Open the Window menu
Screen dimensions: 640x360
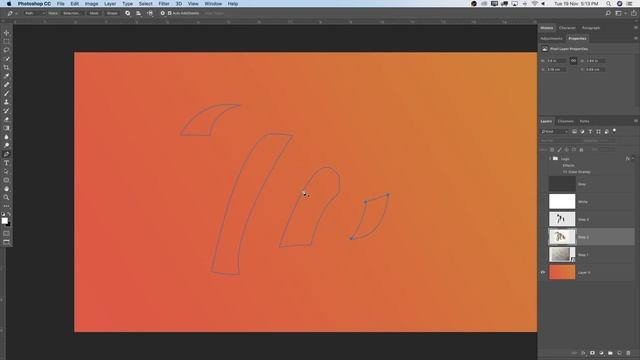coord(213,4)
